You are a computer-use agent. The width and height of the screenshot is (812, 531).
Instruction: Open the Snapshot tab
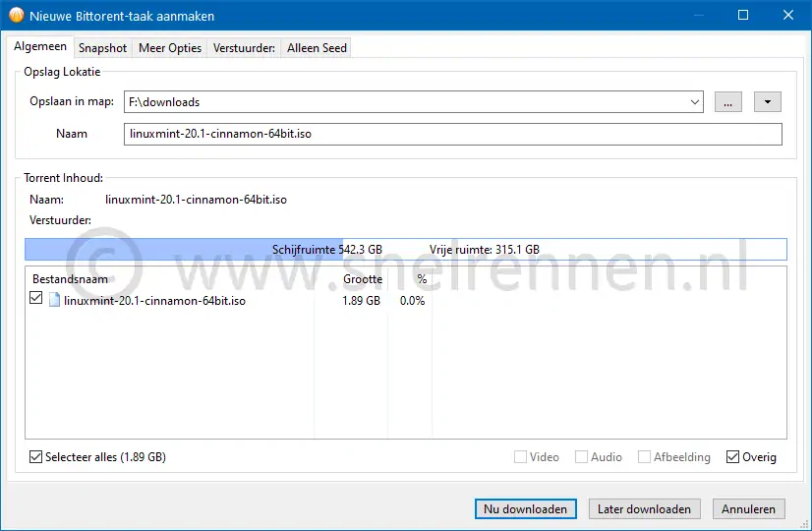point(102,48)
